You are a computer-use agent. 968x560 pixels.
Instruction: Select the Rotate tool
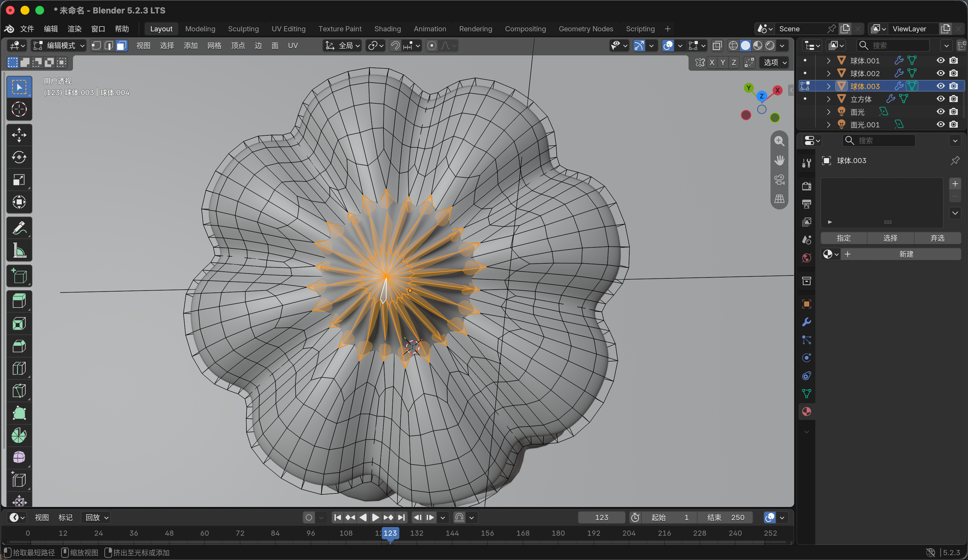click(x=19, y=157)
